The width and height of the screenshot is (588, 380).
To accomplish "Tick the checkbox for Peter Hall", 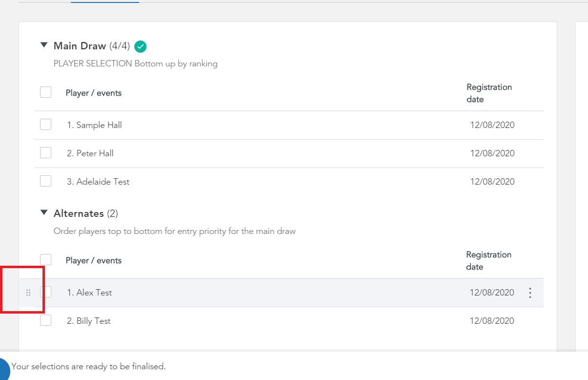I will click(x=45, y=153).
